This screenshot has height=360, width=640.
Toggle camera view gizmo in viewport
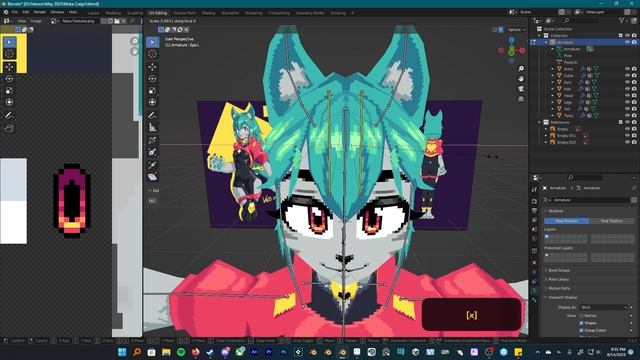point(521,89)
